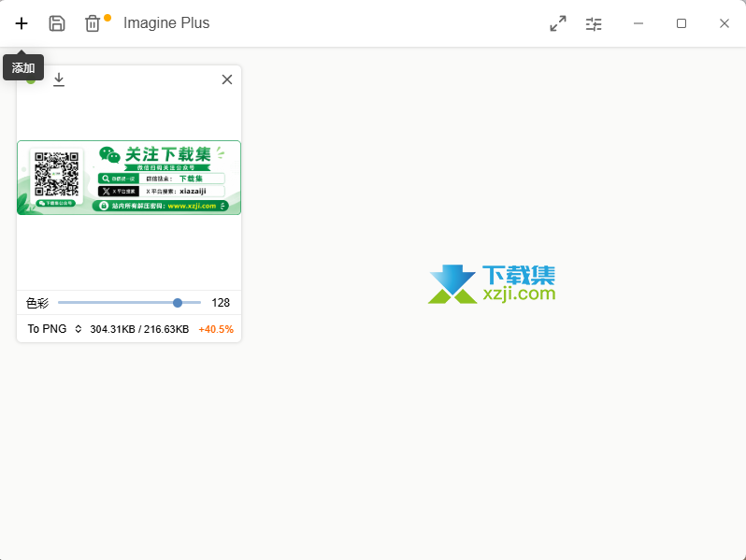
Task: Click the 304.31KB / 216.63KB size text
Action: pos(139,329)
